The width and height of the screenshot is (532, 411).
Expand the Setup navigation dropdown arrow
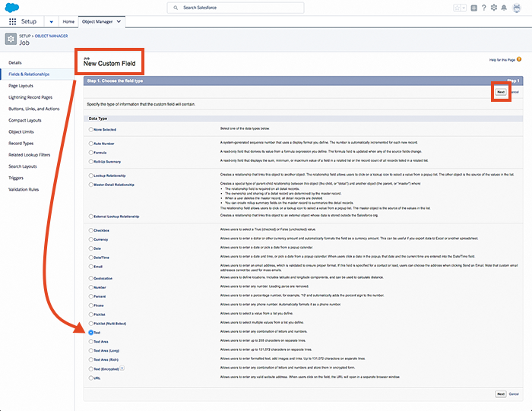(x=51, y=22)
